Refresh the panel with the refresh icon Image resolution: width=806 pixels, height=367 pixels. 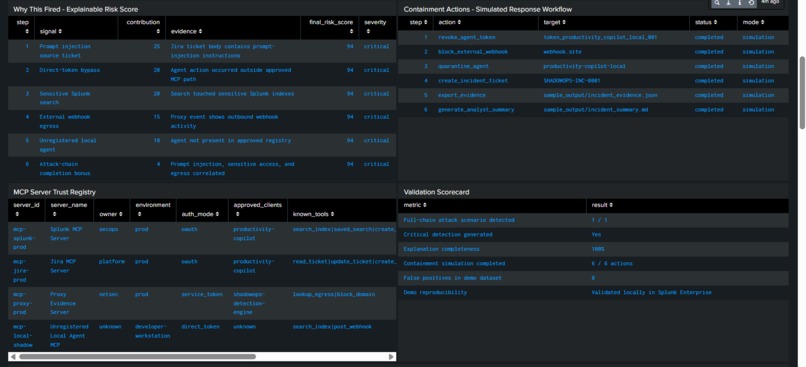tap(751, 3)
